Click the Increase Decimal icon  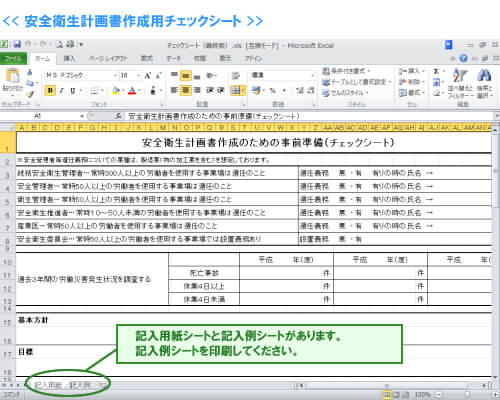pos(300,90)
